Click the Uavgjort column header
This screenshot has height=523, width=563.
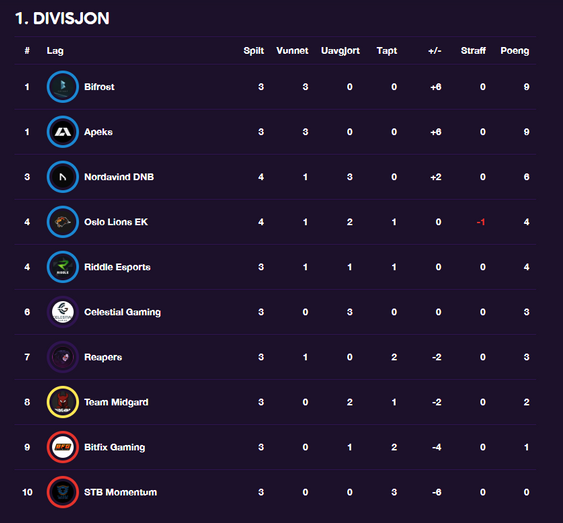click(x=340, y=51)
